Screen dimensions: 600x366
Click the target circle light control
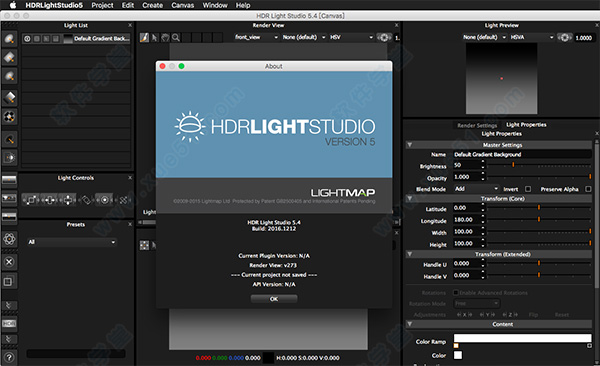[x=104, y=200]
